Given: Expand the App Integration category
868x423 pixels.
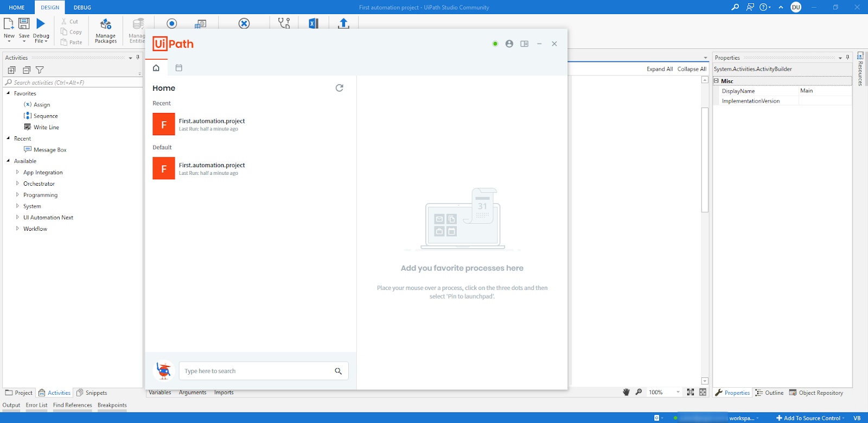Looking at the screenshot, I should click(17, 172).
